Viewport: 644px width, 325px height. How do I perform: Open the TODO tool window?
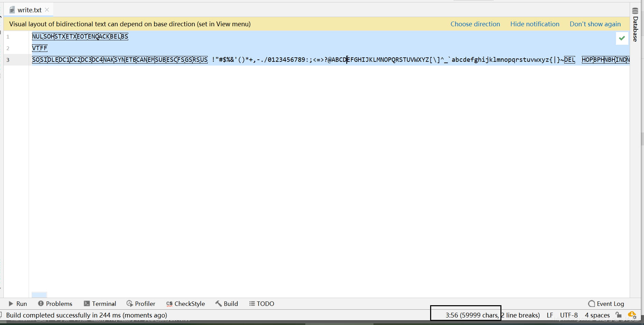262,303
